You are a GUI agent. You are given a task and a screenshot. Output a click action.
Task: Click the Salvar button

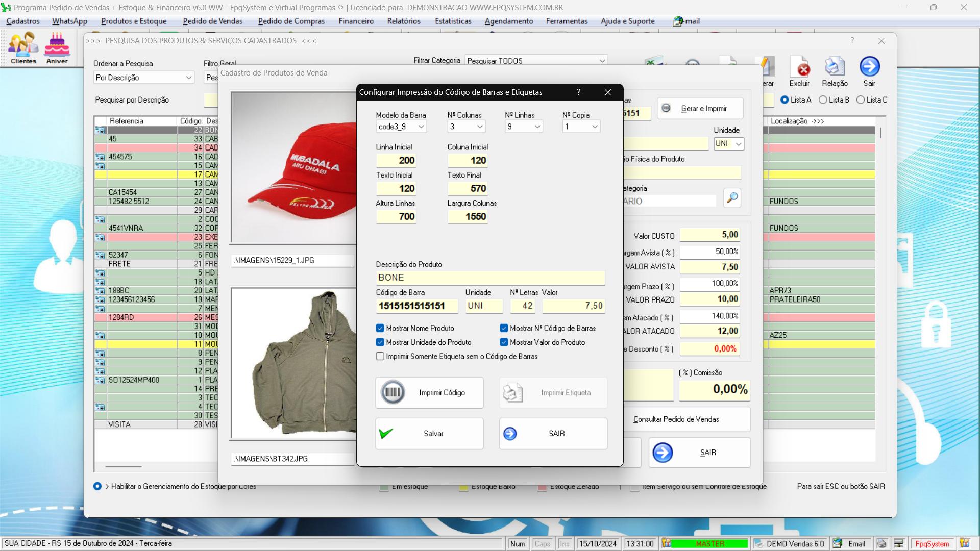[429, 433]
